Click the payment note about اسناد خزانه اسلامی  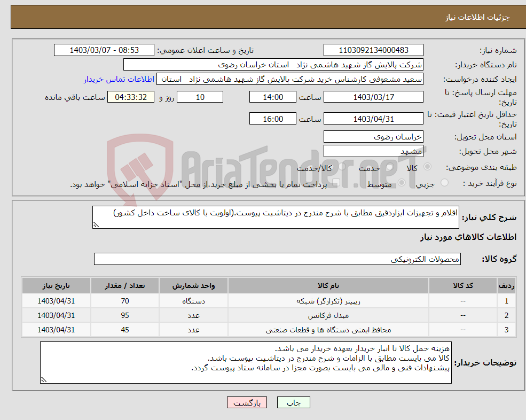tap(199, 185)
